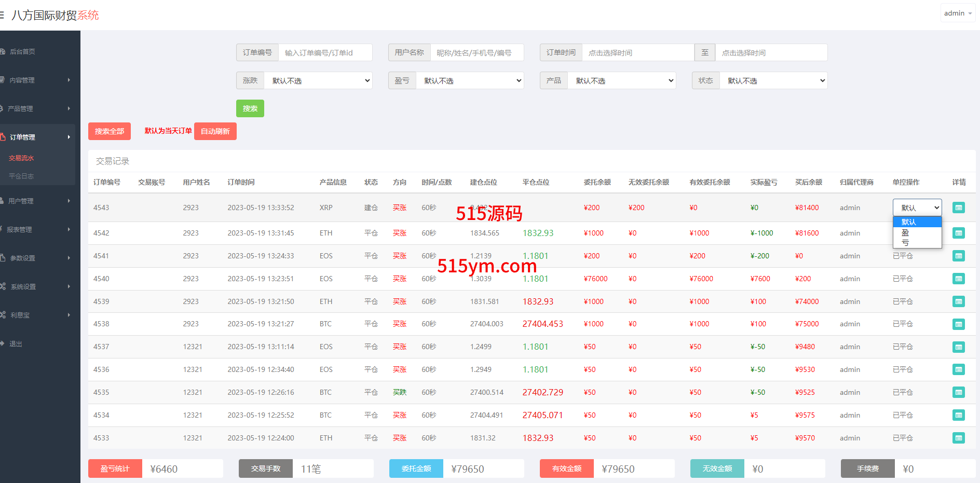Click details icon for order 4535

(958, 392)
